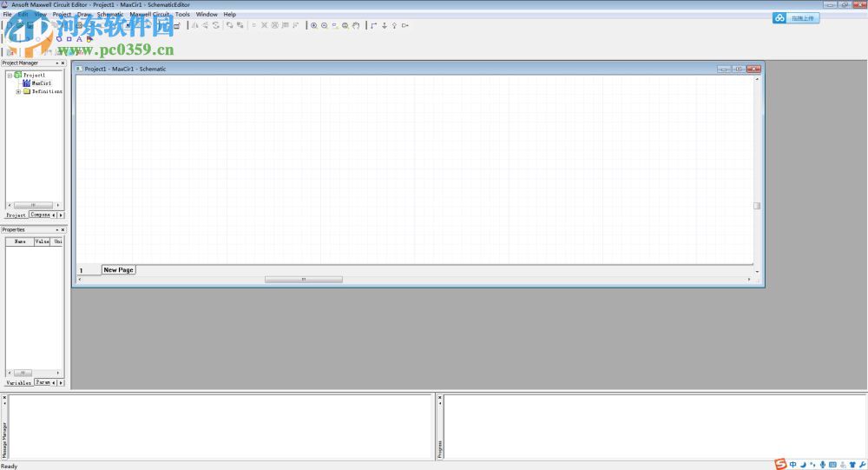
Task: Maximize the Schematic child window
Action: click(x=739, y=70)
